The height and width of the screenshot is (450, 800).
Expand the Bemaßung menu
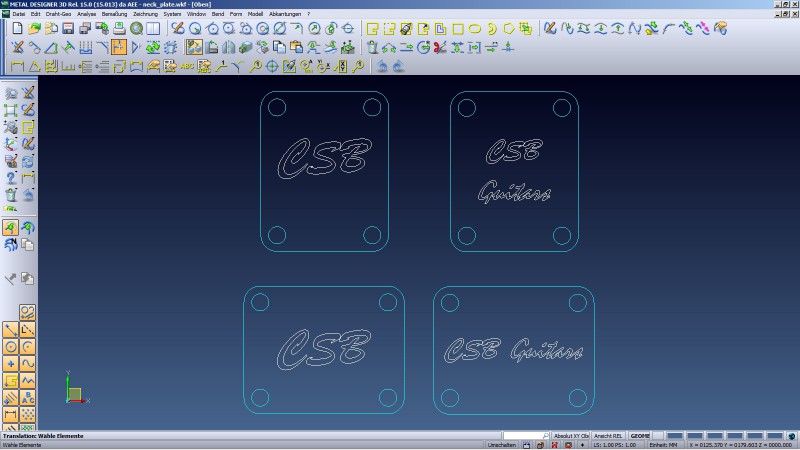pyautogui.click(x=114, y=15)
